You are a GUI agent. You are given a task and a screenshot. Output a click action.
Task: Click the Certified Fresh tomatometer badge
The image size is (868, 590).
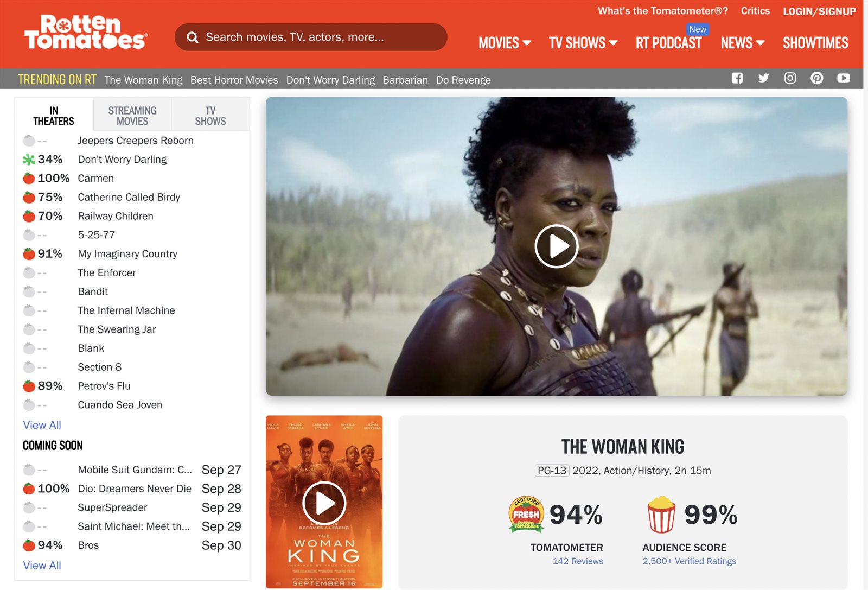(526, 514)
